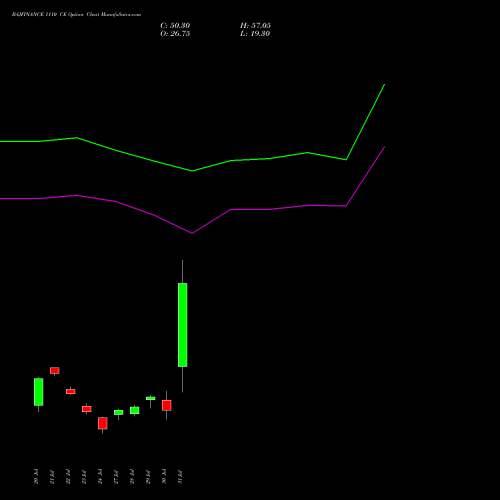Select the green candle on 27 Jul
Image resolution: width=500 pixels, height=500 pixels.
119,413
